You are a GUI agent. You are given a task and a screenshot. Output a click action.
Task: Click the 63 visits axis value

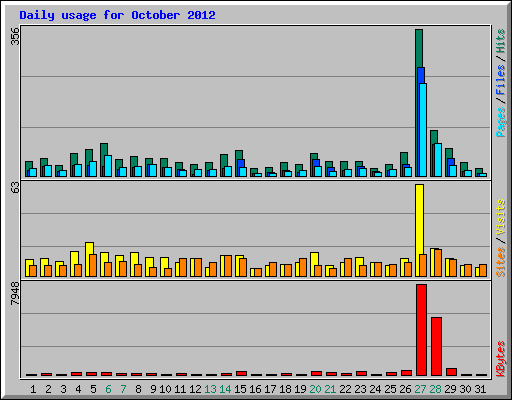click(15, 188)
